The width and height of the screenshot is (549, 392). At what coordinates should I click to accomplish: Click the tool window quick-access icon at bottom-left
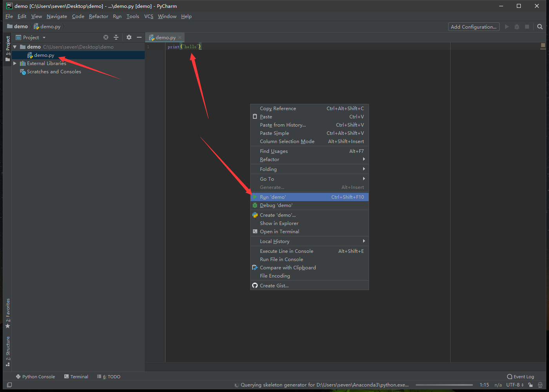[9, 385]
